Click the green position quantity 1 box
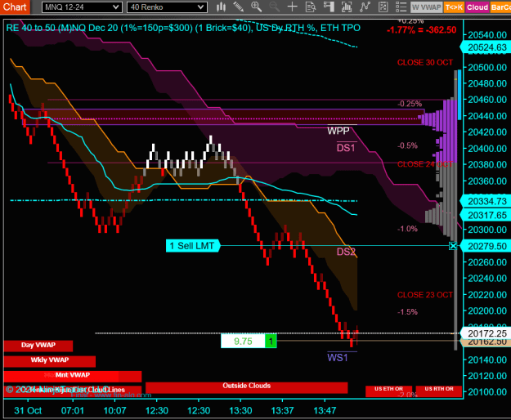This screenshot has height=420, width=511. [x=271, y=342]
